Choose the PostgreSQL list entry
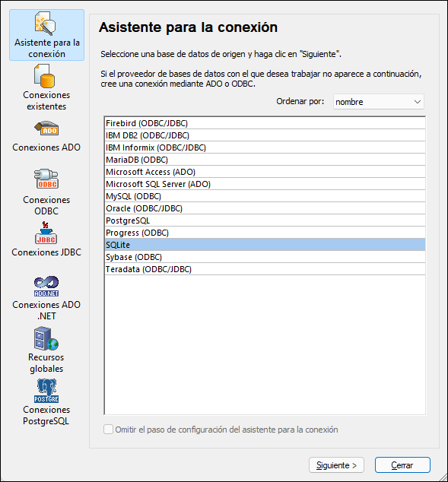This screenshot has height=482, width=448. [265, 220]
